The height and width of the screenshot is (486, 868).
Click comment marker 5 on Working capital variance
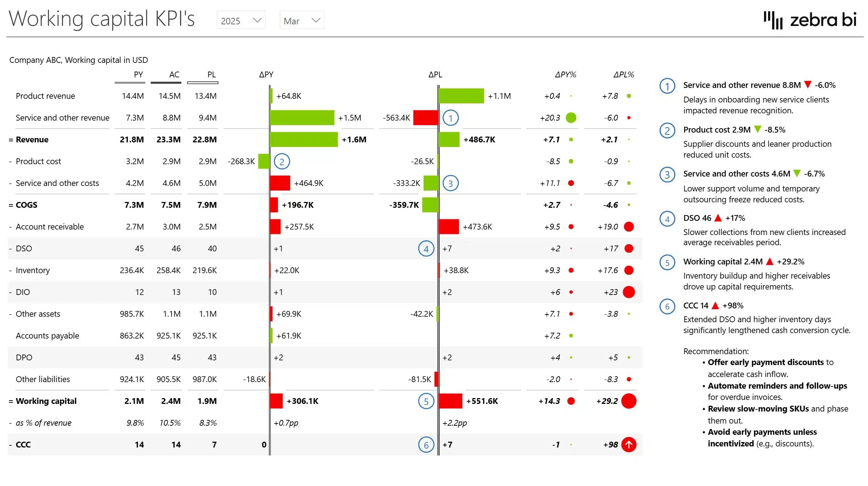point(426,401)
